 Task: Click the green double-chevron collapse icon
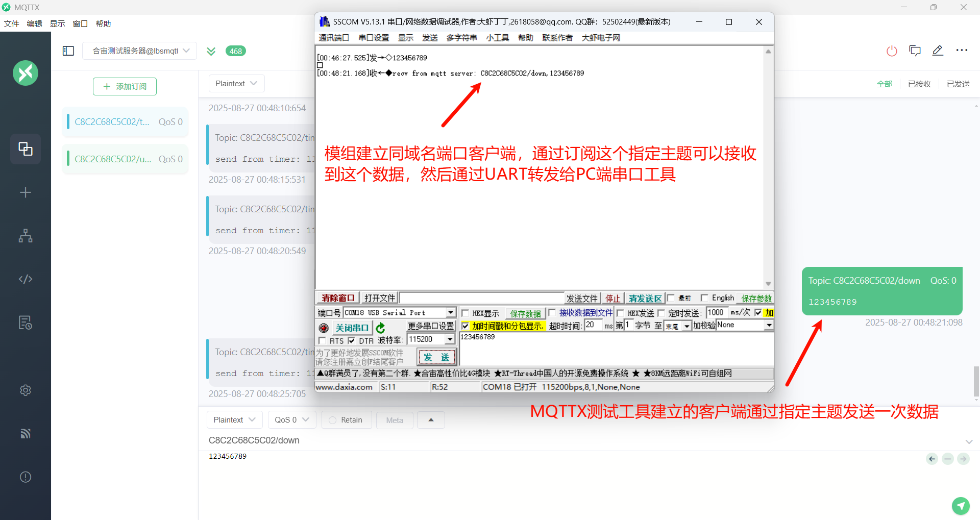click(x=211, y=51)
